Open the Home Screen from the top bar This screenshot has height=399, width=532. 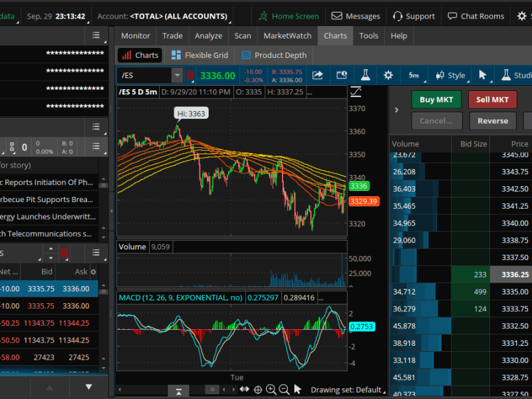[288, 16]
